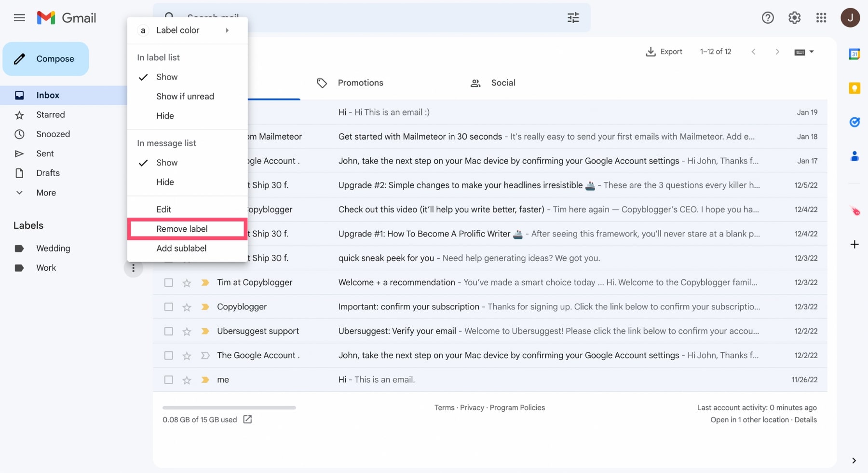The width and height of the screenshot is (868, 473).
Task: Open input tools dropdown arrow
Action: coord(812,52)
